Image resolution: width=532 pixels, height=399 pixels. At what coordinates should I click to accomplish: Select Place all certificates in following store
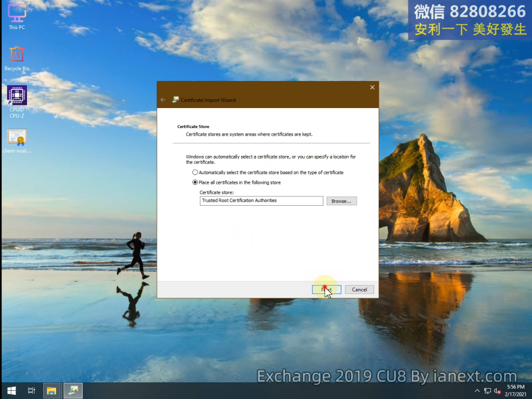(195, 182)
